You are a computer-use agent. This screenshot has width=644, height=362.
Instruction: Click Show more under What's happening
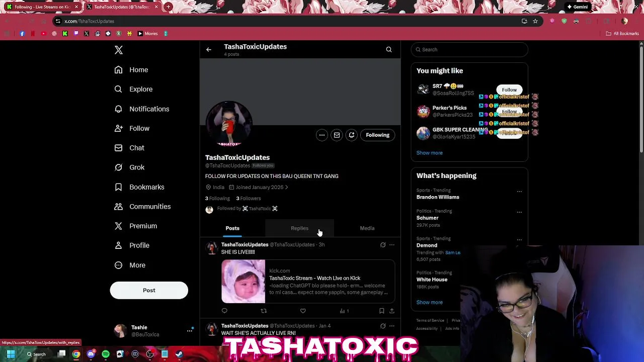[x=429, y=302]
